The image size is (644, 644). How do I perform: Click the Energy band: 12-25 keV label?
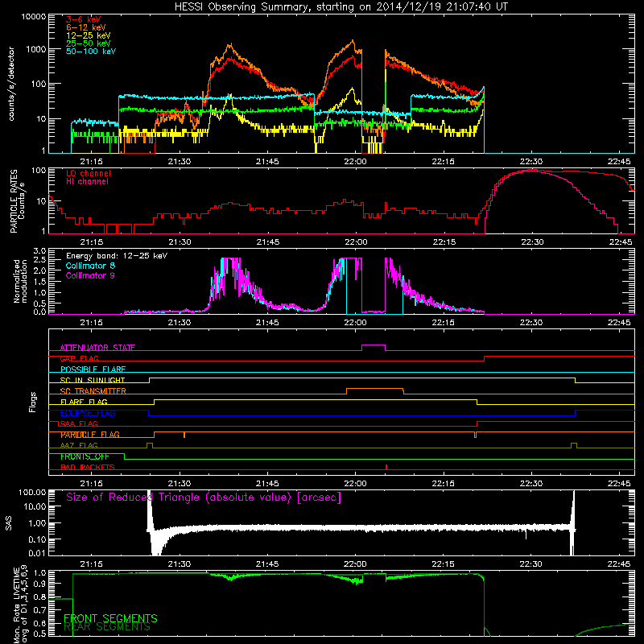click(x=117, y=256)
